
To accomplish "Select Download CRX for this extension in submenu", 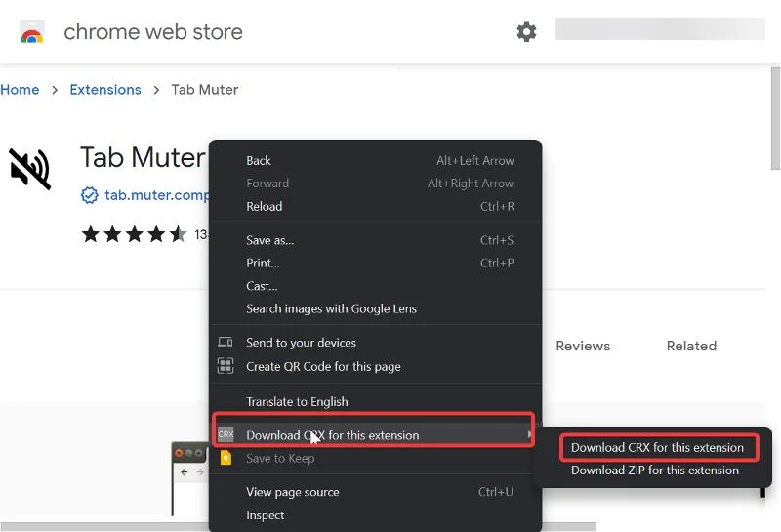I will [x=657, y=448].
